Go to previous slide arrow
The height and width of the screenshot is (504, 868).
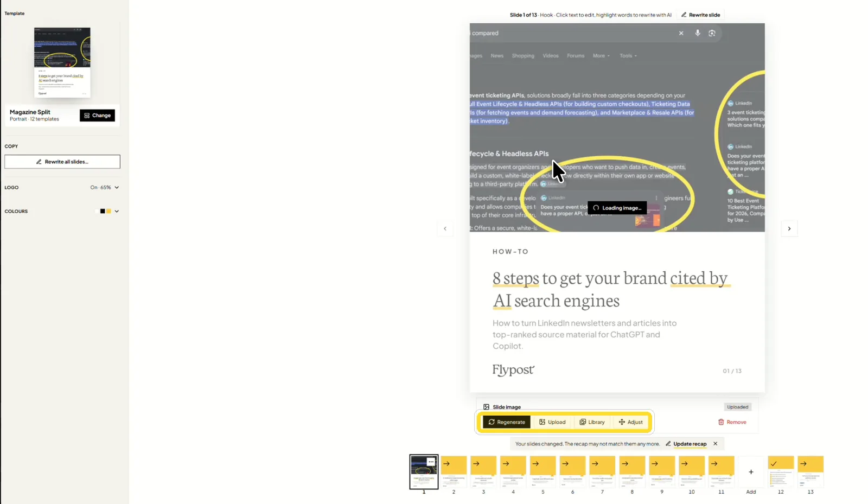coord(445,228)
